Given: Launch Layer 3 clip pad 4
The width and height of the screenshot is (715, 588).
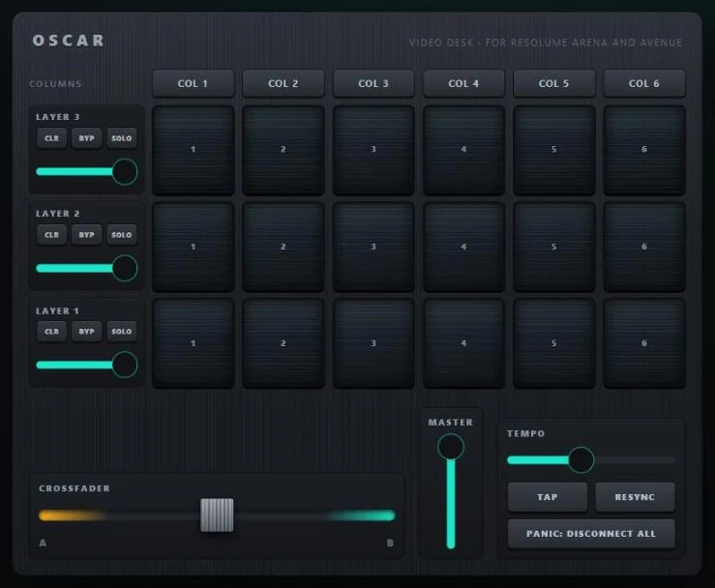Looking at the screenshot, I should (463, 150).
